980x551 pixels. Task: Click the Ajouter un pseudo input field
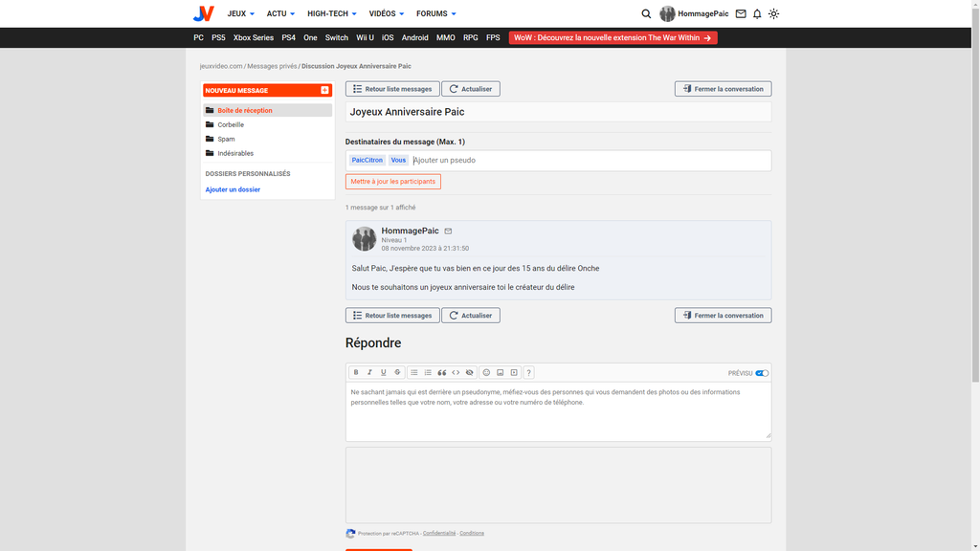[590, 161]
